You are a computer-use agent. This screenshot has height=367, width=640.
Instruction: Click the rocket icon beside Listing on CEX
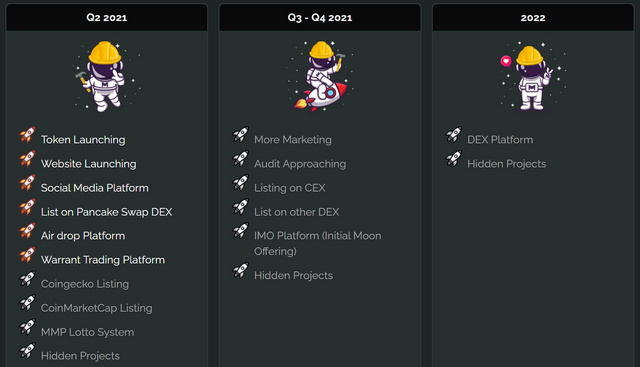240,183
